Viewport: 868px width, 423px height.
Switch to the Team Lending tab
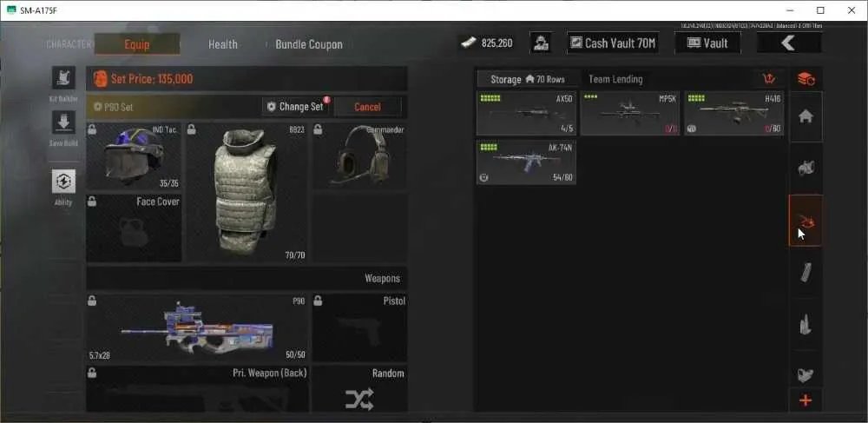click(x=615, y=79)
